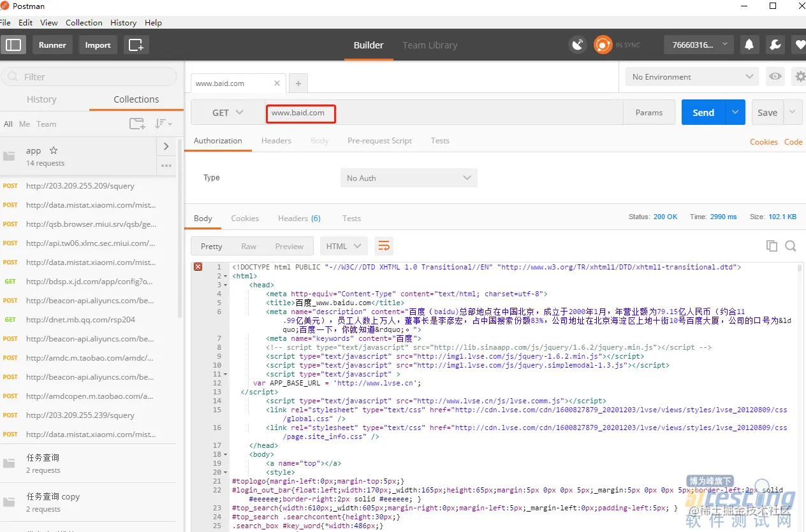Screen dimensions: 806x532
Task: Open HTML response format dropdown
Action: tap(343, 246)
